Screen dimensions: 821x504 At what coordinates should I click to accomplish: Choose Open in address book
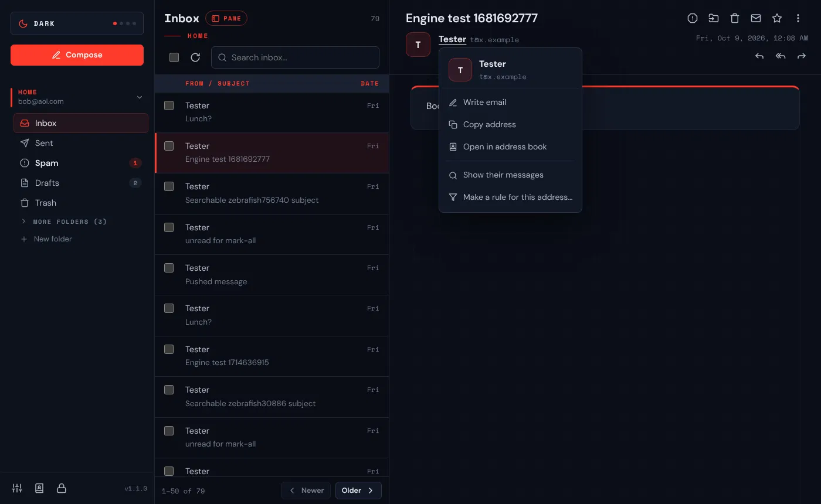pyautogui.click(x=510, y=147)
